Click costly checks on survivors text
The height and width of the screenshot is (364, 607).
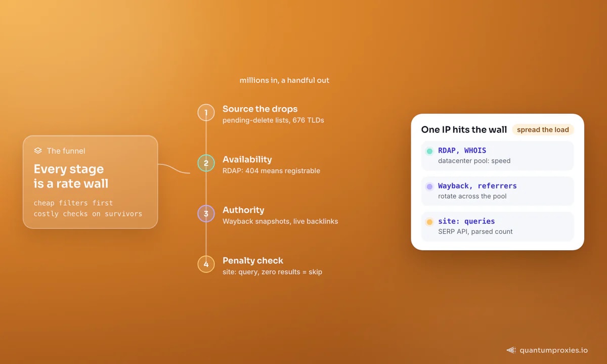88,214
